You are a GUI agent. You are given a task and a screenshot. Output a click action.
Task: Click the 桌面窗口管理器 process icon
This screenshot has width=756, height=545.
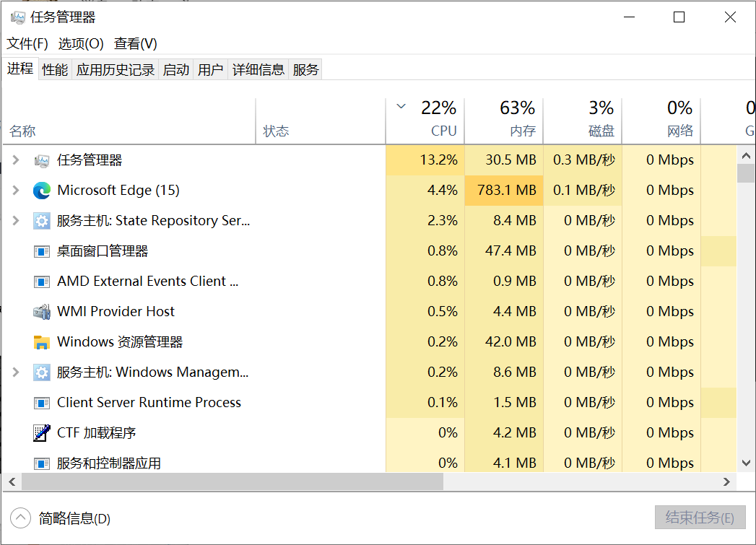coord(42,251)
